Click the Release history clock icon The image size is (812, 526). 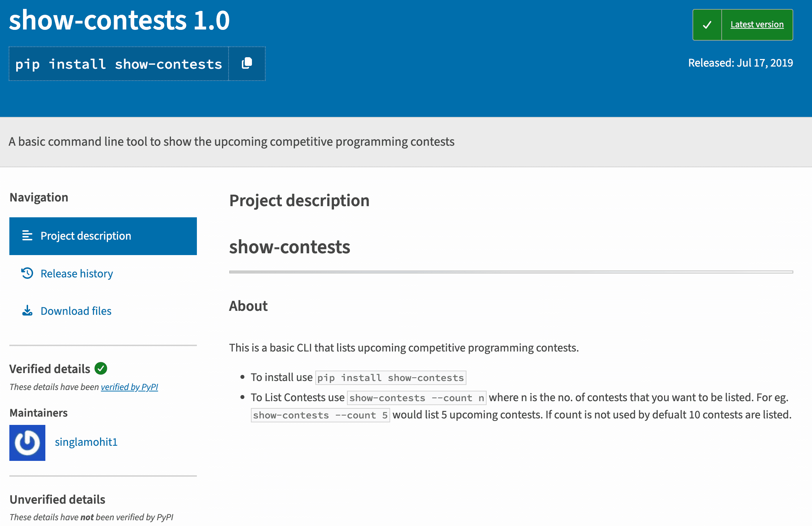27,273
